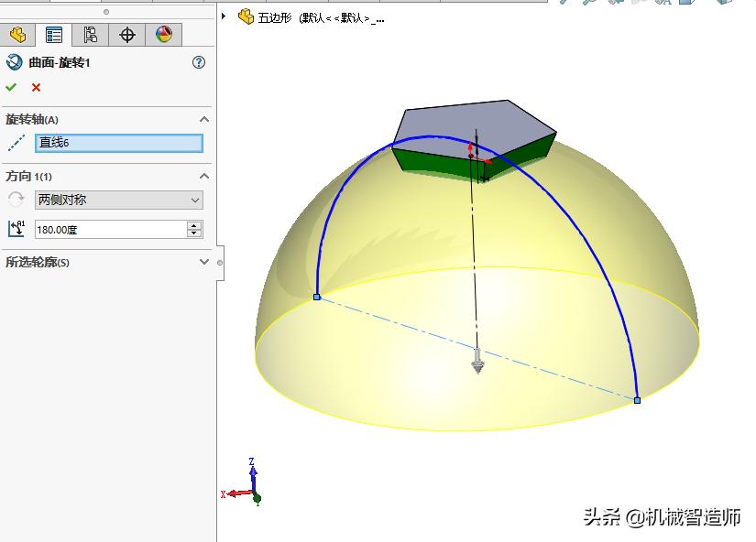Collapse the 方向 1(1) section
The height and width of the screenshot is (542, 756).
pos(205,176)
